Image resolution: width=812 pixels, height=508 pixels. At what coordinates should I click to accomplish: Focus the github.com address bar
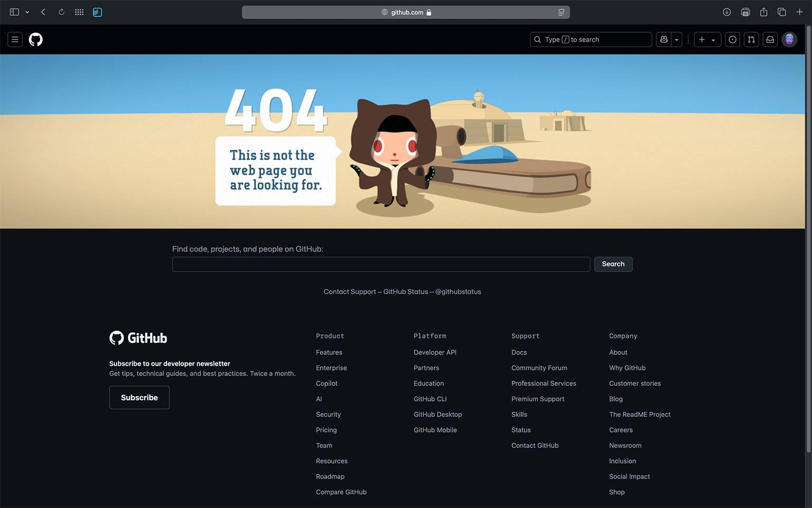click(x=405, y=12)
